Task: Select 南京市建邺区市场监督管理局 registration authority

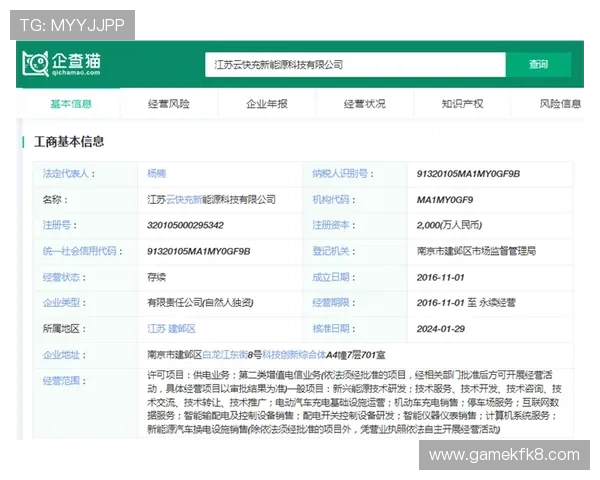Action: pos(476,251)
